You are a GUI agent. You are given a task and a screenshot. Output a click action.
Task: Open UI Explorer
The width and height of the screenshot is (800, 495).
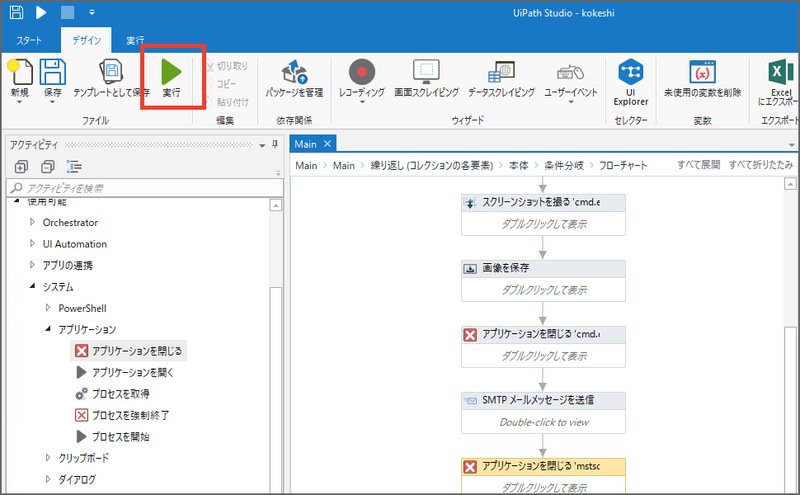point(631,82)
